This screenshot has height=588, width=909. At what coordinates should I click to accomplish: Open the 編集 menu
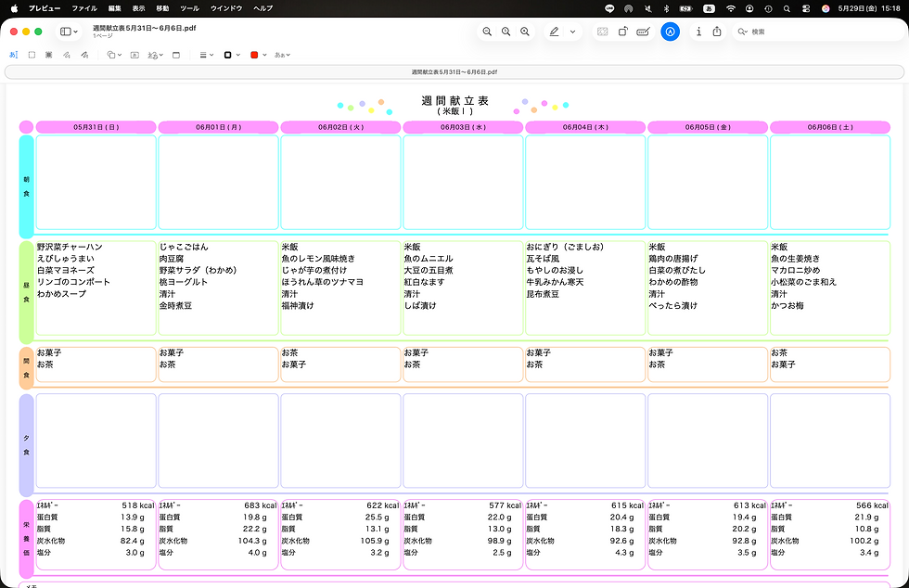coord(115,8)
